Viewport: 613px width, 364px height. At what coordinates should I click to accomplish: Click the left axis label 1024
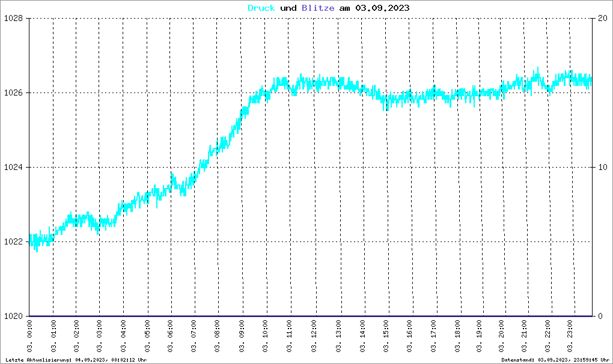pos(13,167)
